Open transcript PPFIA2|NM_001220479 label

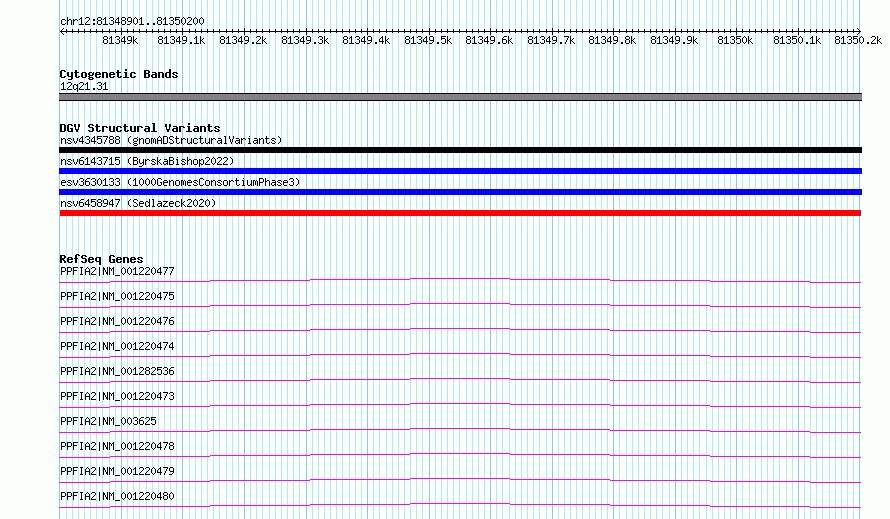pyautogui.click(x=117, y=471)
